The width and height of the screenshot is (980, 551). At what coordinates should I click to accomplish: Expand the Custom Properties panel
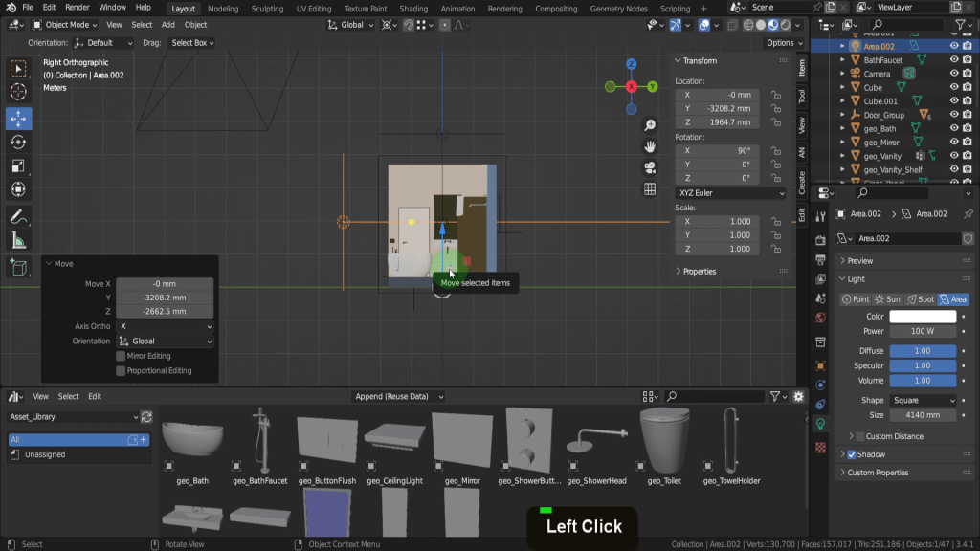tap(877, 473)
